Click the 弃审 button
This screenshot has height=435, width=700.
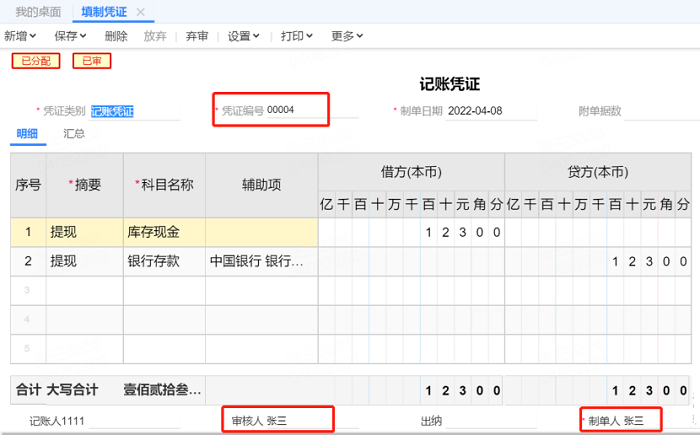coord(197,36)
